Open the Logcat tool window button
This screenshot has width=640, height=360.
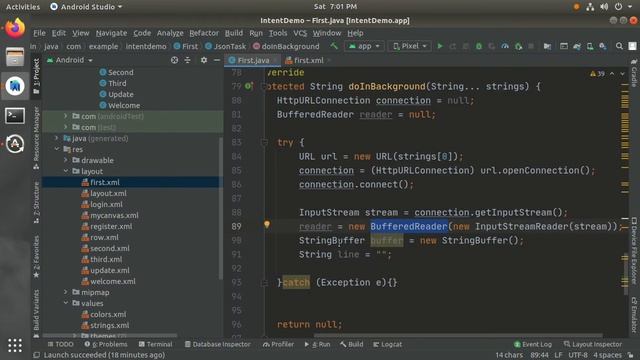(x=388, y=344)
